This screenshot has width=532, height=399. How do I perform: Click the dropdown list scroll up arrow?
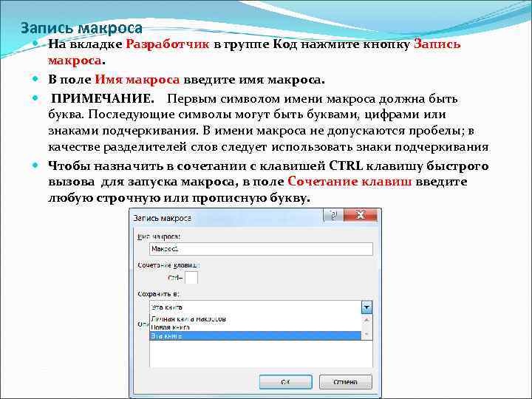366,320
